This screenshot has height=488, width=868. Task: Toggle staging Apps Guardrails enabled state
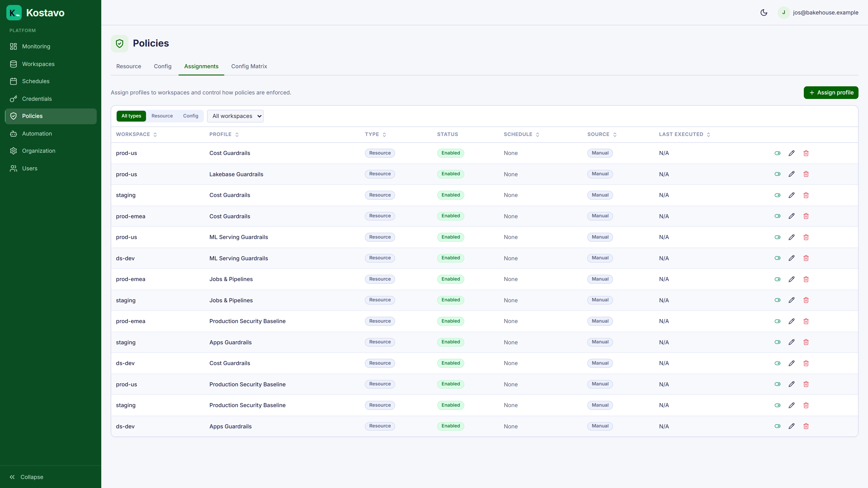pos(777,342)
